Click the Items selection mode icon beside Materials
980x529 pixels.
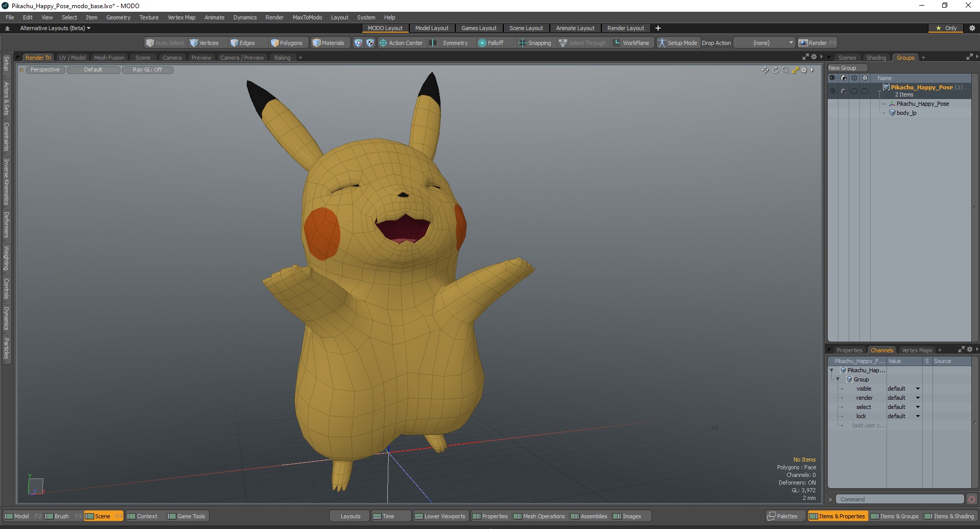358,43
